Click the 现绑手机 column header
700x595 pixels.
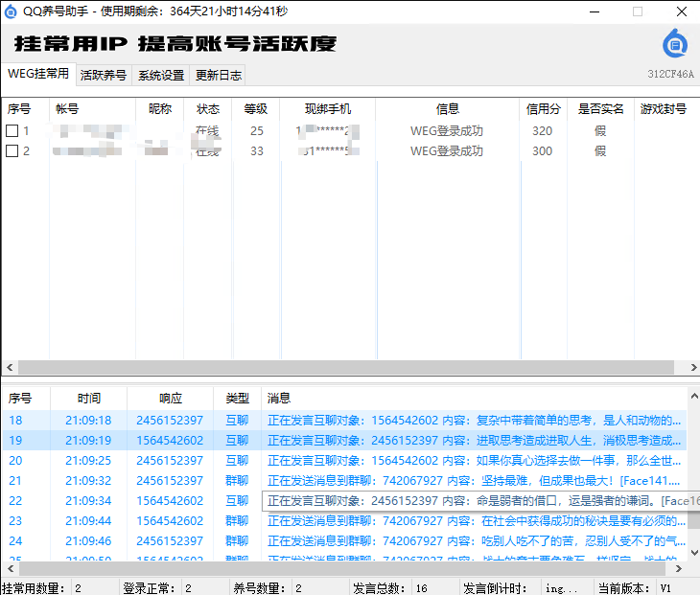328,109
